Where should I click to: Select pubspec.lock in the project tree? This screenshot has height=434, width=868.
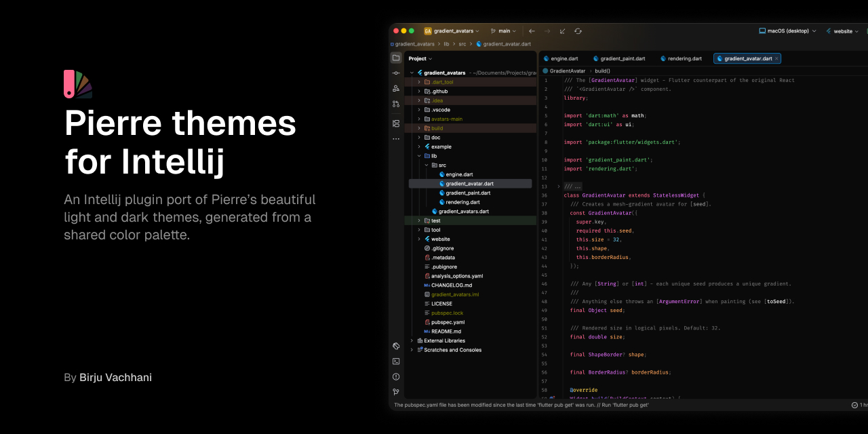443,313
